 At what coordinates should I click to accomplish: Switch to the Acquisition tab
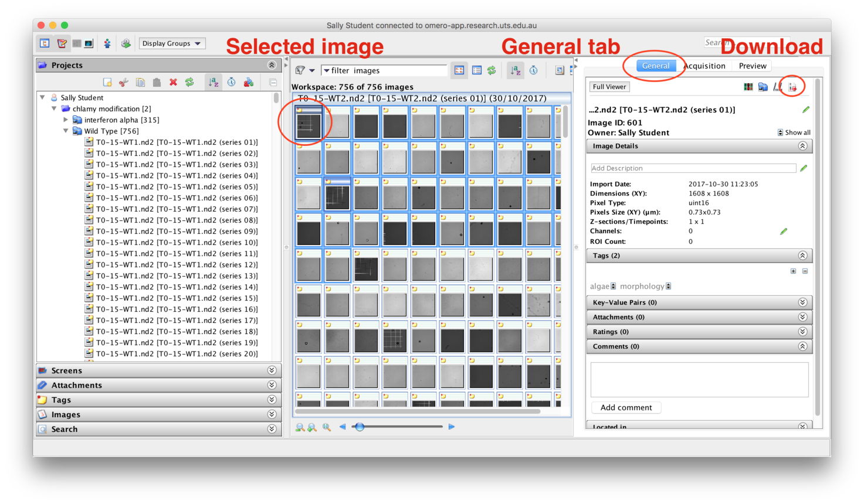point(704,66)
